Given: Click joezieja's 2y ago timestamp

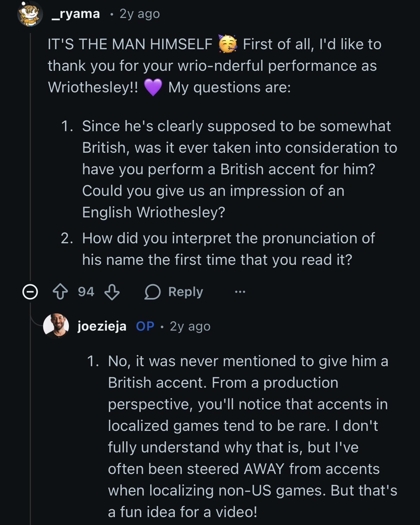Looking at the screenshot, I should [190, 326].
